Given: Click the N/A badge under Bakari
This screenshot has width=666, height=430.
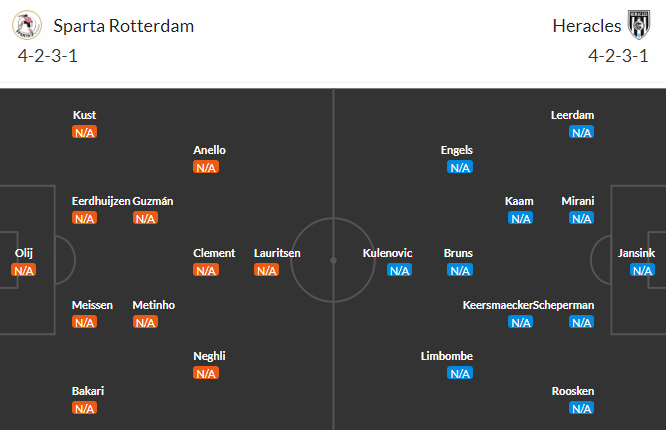Looking at the screenshot, I should (84, 408).
